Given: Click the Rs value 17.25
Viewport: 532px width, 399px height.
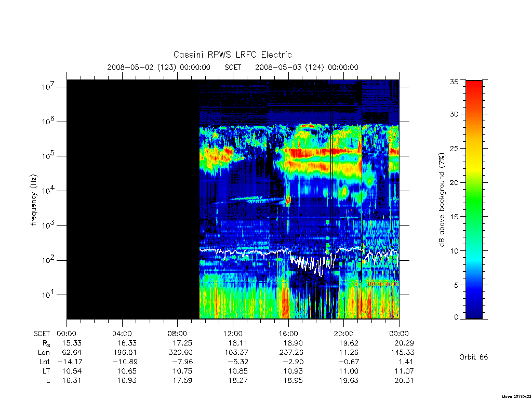Looking at the screenshot, I should [182, 343].
